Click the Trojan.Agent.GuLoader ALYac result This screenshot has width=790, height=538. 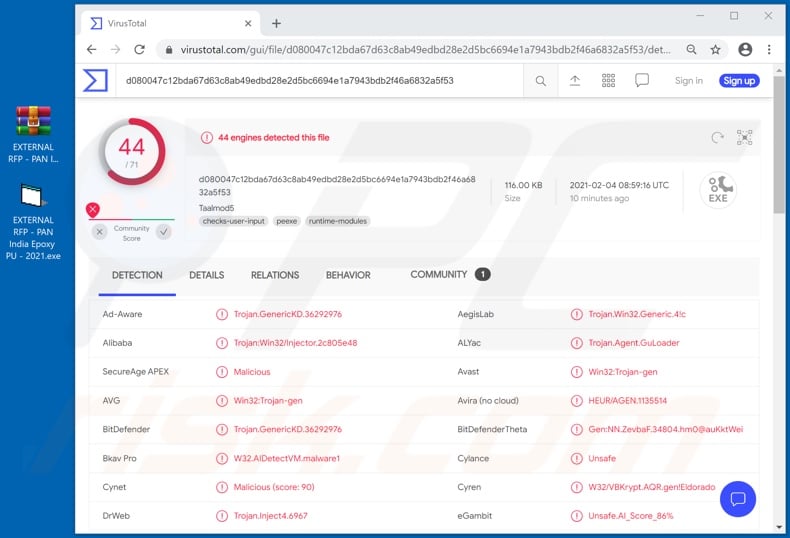pos(634,343)
